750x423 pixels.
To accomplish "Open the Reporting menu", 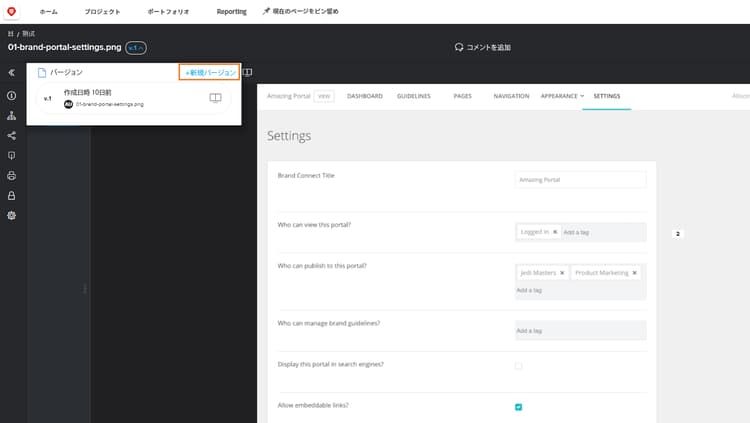I will point(232,11).
